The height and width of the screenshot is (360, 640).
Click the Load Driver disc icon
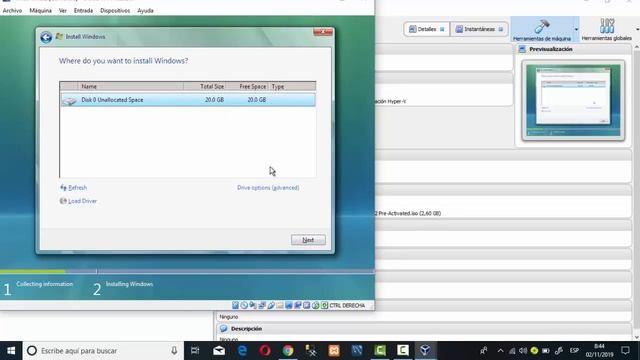tap(63, 201)
